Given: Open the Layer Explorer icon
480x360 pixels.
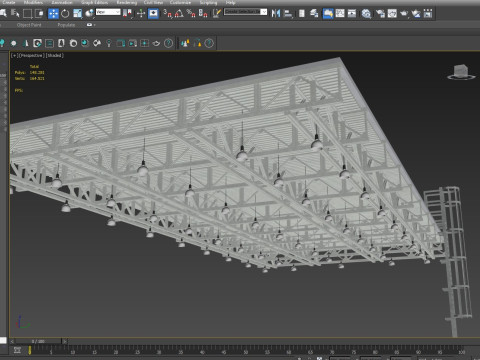Looking at the screenshot, I should pos(314,13).
